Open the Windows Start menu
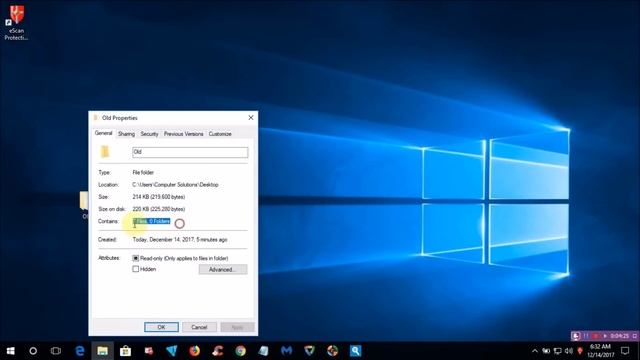Screen dimensions: 640x360 click(x=11, y=351)
